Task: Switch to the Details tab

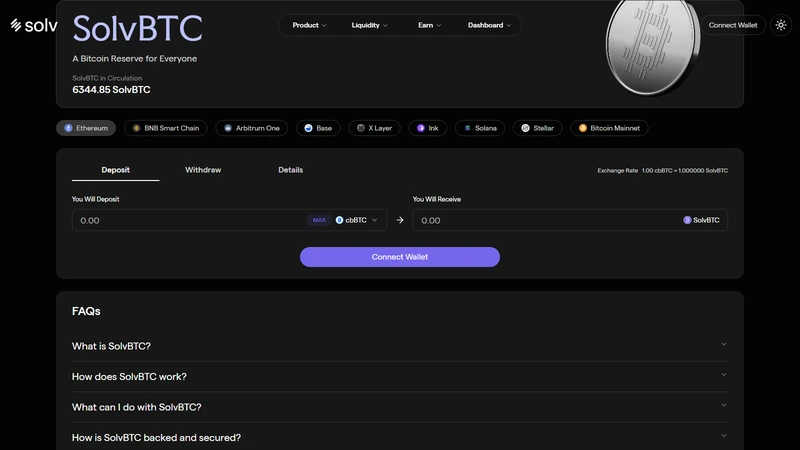Action: pos(290,170)
